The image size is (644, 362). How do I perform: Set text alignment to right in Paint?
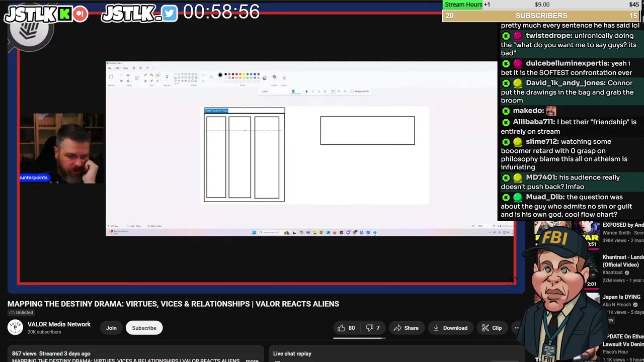click(345, 91)
